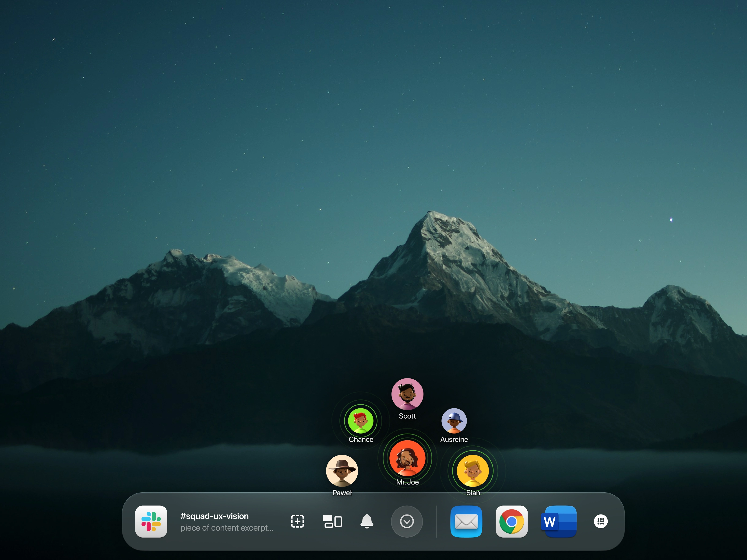Select Chance's green avatar

[361, 421]
